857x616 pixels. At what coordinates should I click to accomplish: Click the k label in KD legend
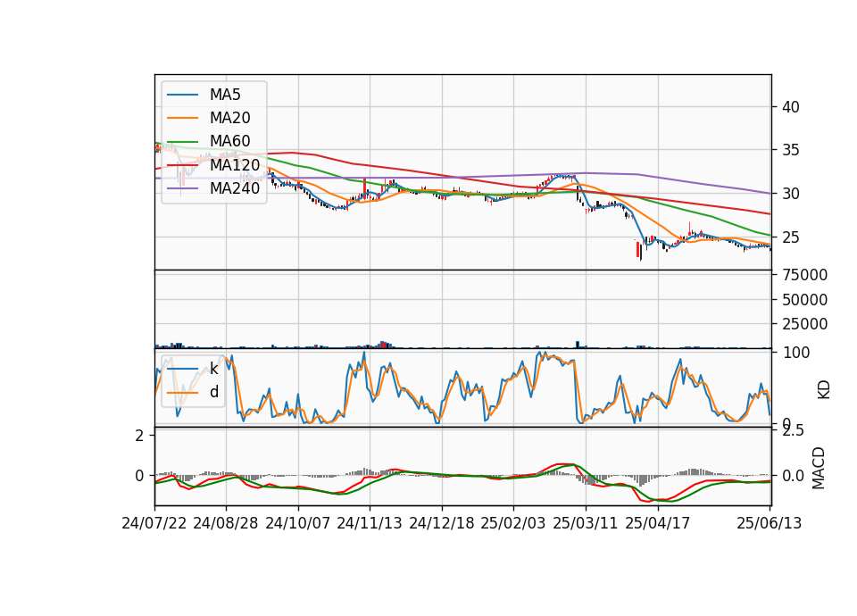(x=213, y=369)
